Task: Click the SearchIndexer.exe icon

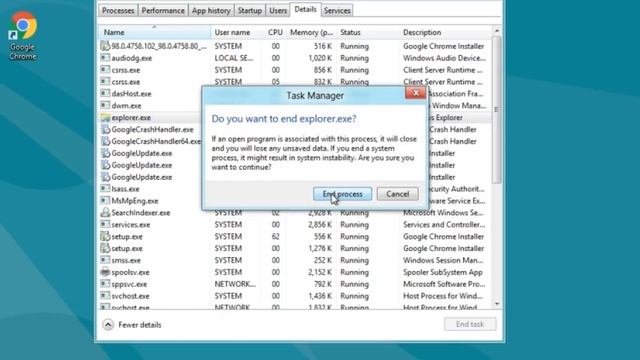Action: [105, 212]
